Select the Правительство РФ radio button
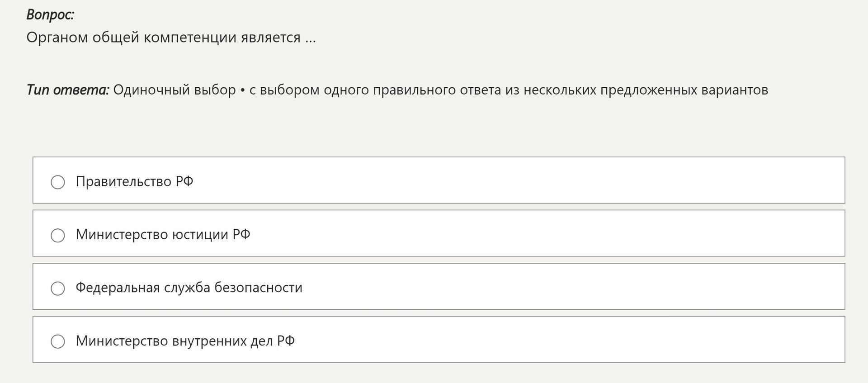The image size is (868, 383). [x=57, y=182]
